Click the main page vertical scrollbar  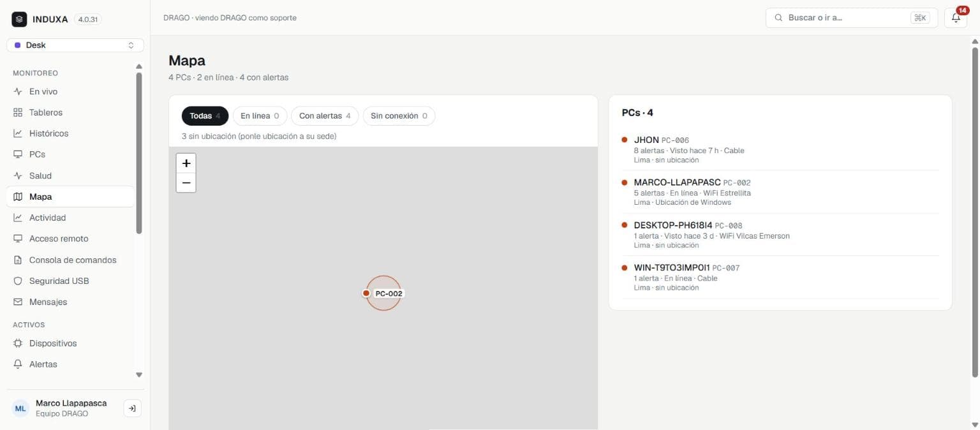[x=975, y=212]
